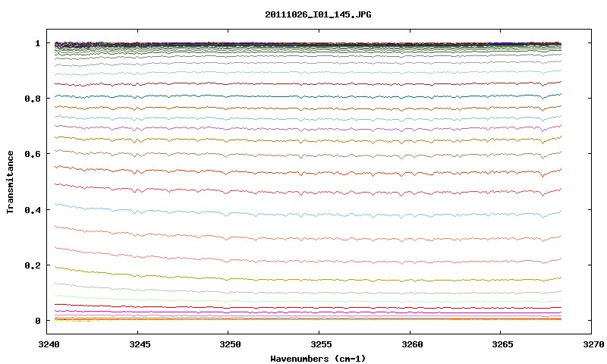Click the y-axis tick label 0.4
The height and width of the screenshot is (364, 607).
coord(33,209)
